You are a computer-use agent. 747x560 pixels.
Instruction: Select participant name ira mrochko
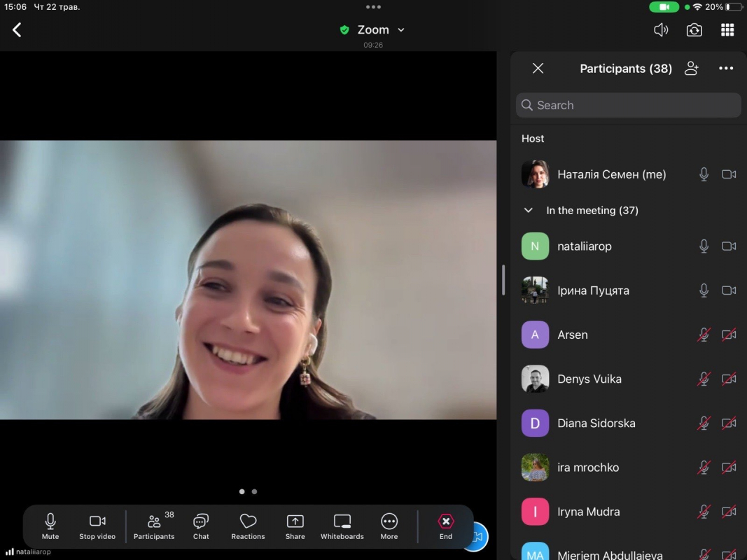[x=588, y=468]
